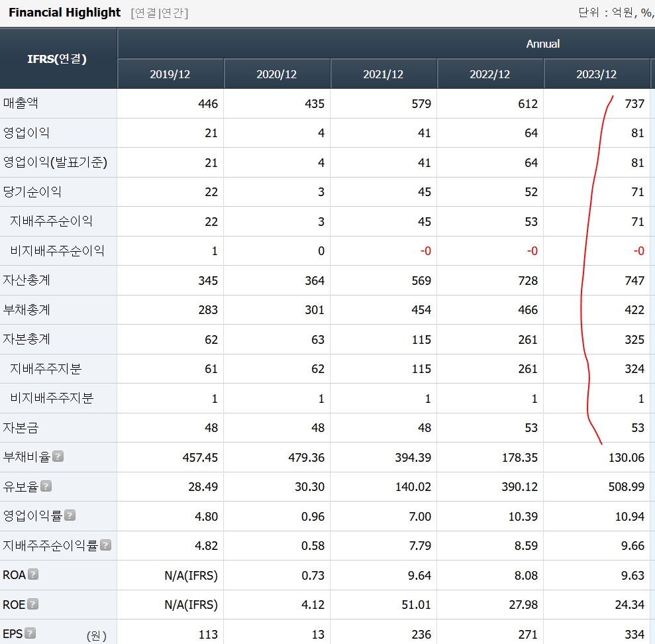The height and width of the screenshot is (644, 655).
Task: Click the 2019/12 ROA value N/A(IFRS)
Action: pos(191,576)
